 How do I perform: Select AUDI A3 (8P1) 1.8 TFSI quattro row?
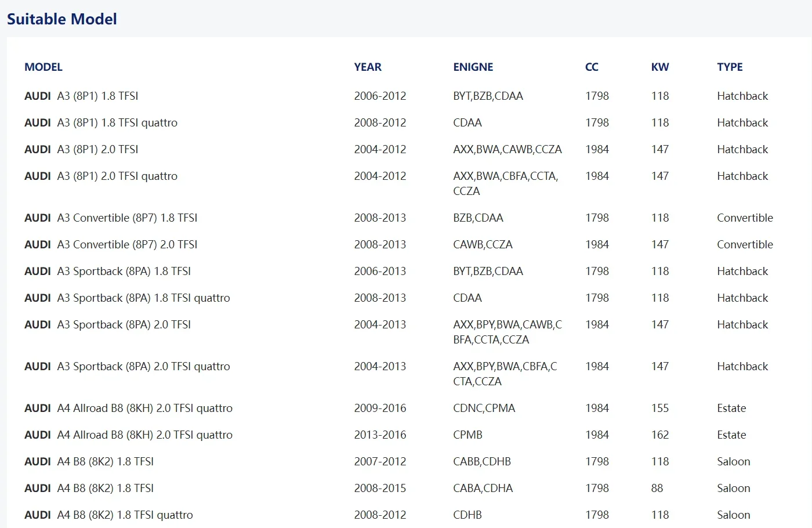point(406,122)
